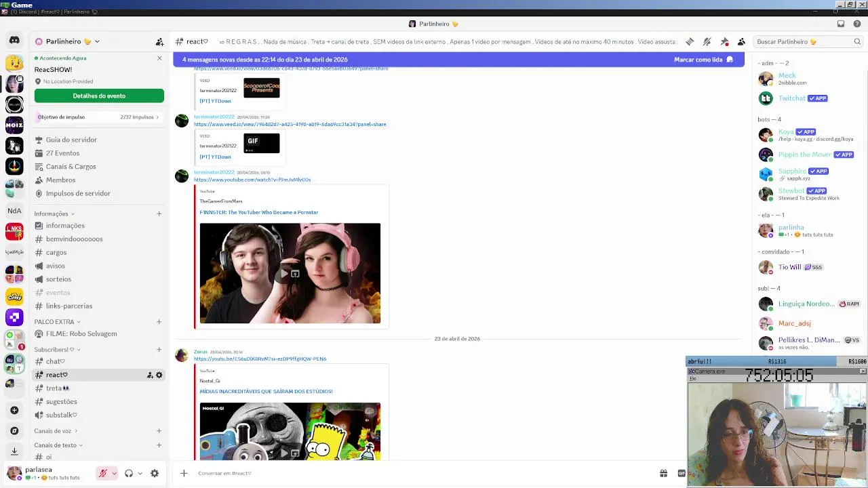Collapse the Informações category
The image size is (868, 488).
(56, 213)
